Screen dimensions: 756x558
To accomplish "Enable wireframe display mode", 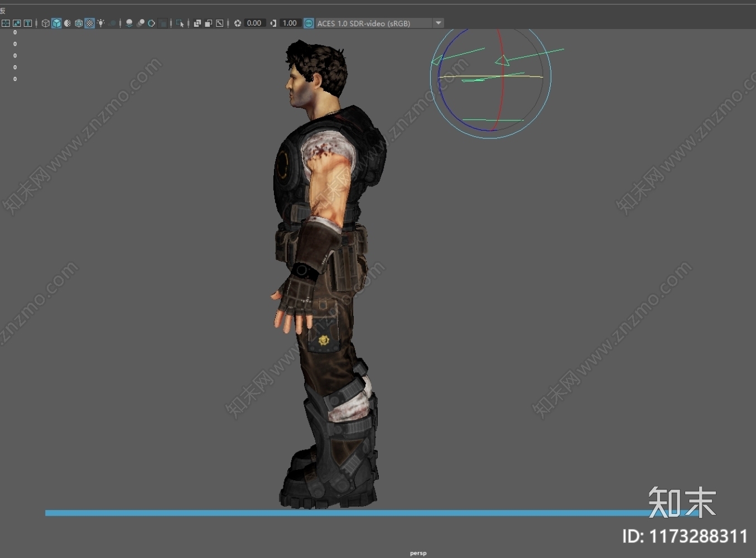I will click(46, 23).
